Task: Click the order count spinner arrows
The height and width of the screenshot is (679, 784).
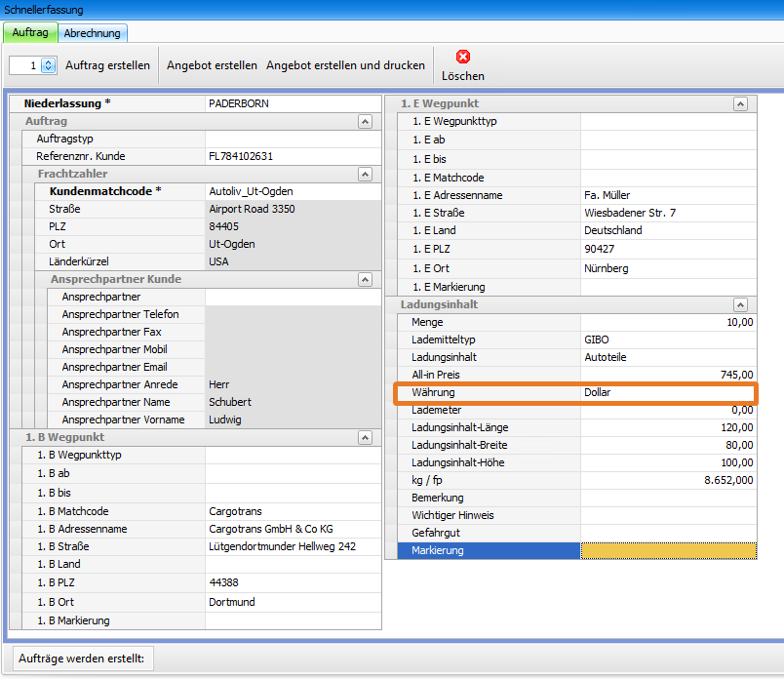Action: (x=48, y=65)
